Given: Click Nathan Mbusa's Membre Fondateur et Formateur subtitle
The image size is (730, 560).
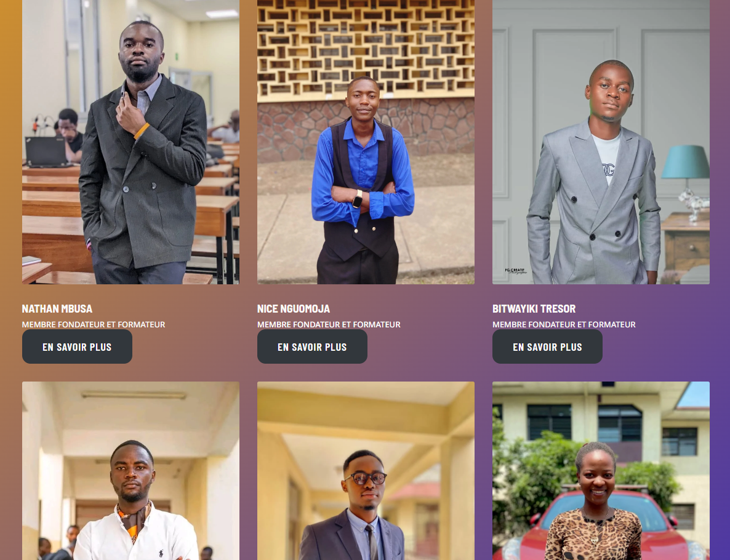Looking at the screenshot, I should [94, 324].
